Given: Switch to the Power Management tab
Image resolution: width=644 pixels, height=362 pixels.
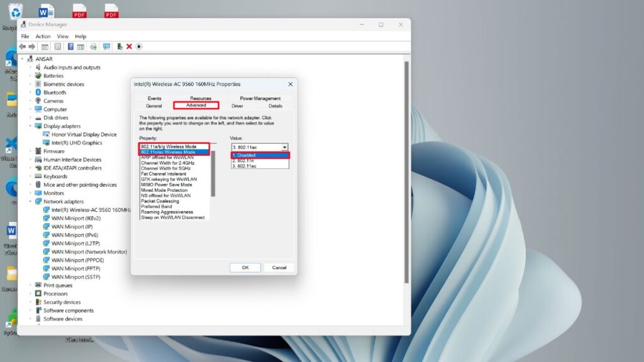Looking at the screenshot, I should pyautogui.click(x=260, y=99).
